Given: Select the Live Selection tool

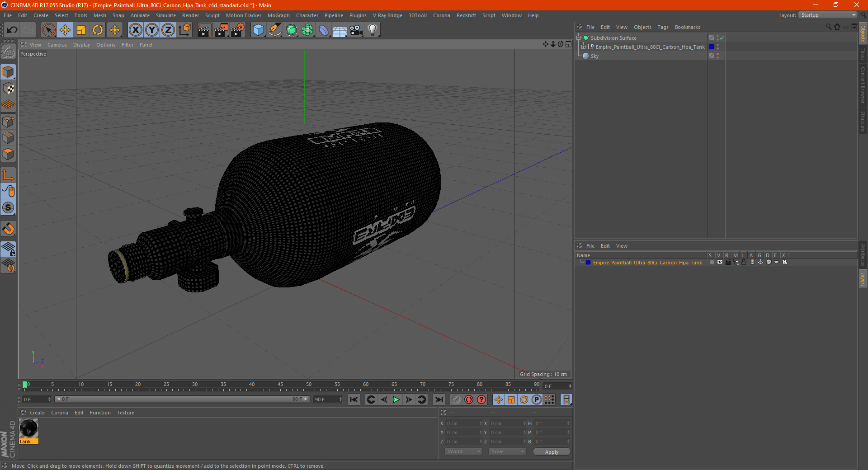Looking at the screenshot, I should pos(48,30).
